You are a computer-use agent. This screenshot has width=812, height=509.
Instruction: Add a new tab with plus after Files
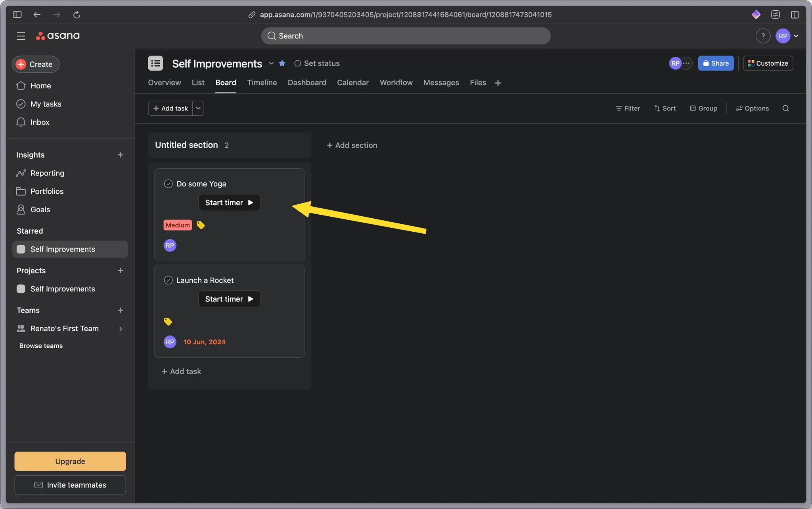click(x=498, y=83)
